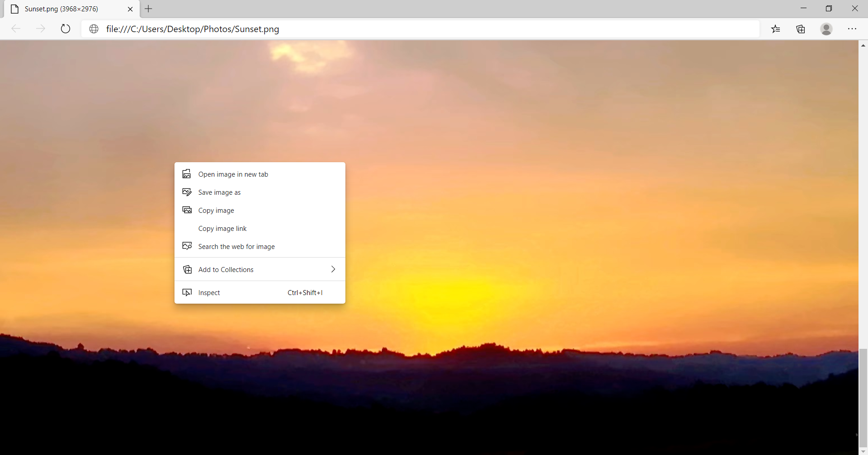This screenshot has height=455, width=868.
Task: Choose Inspect in context menu
Action: [x=209, y=293]
